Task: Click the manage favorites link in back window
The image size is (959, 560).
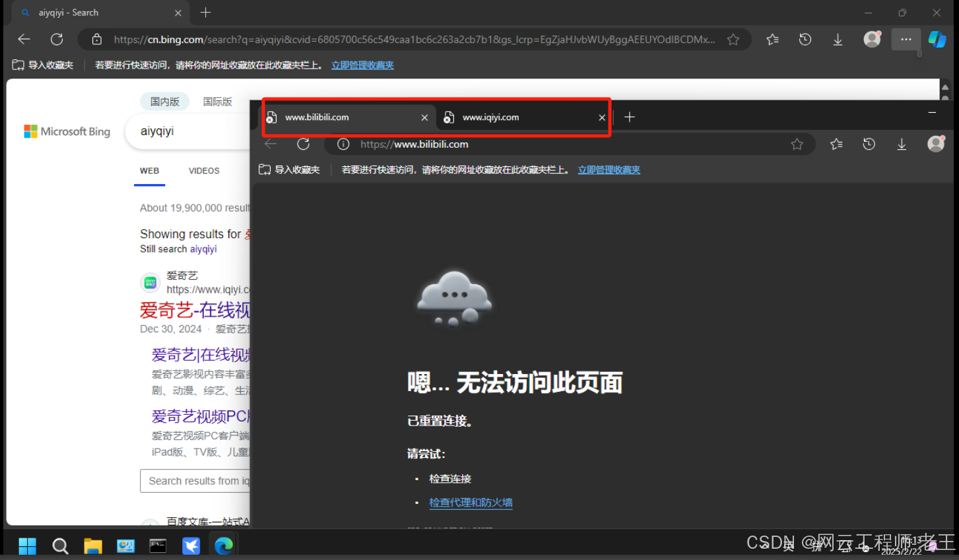Action: 362,65
